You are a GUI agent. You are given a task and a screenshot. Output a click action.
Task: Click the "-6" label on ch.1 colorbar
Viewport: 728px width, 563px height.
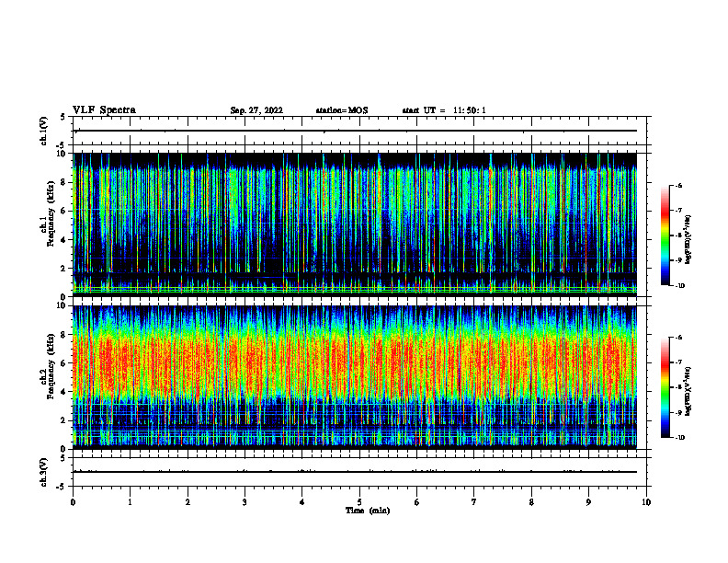coord(679,186)
